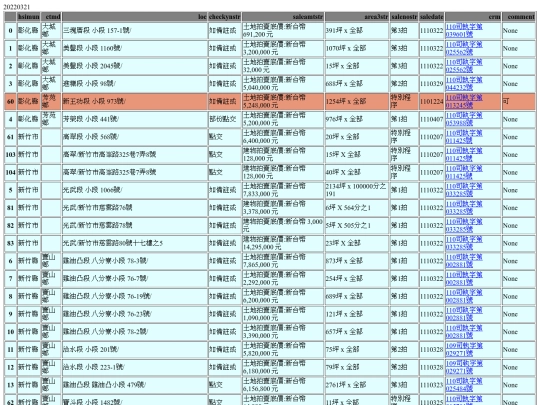Open the crm case link in row 2
Viewport: 540px width, 405px height.
(x=464, y=66)
